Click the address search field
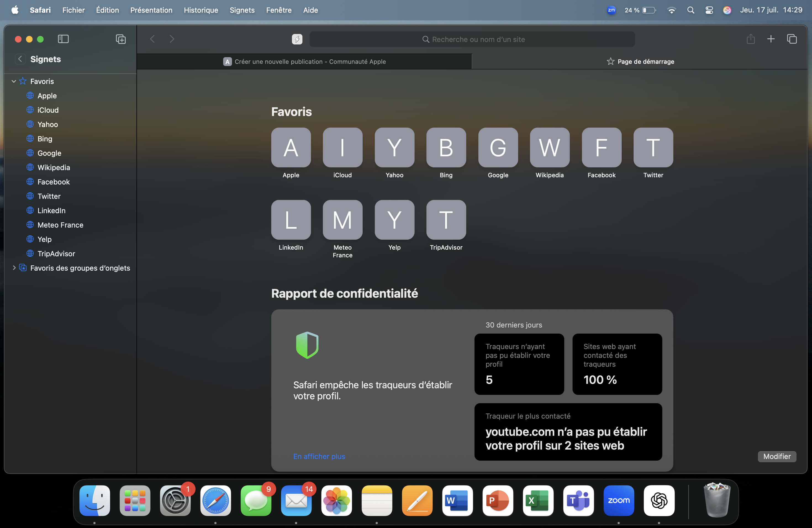This screenshot has height=528, width=812. tap(472, 39)
